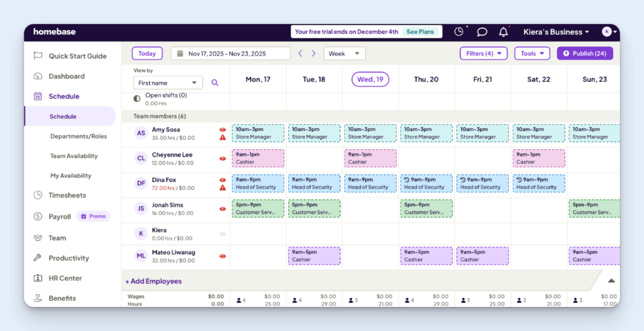644x331 pixels.
Task: Click the Open shifts half-circle icon
Action: (x=137, y=99)
